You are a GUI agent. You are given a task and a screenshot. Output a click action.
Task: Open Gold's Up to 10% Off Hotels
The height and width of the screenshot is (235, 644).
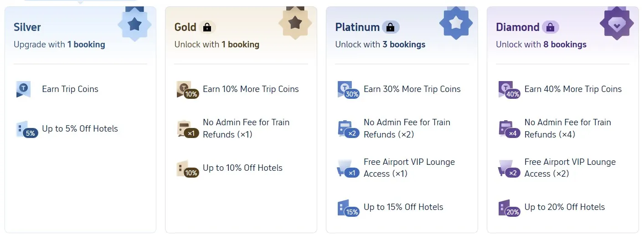click(242, 168)
